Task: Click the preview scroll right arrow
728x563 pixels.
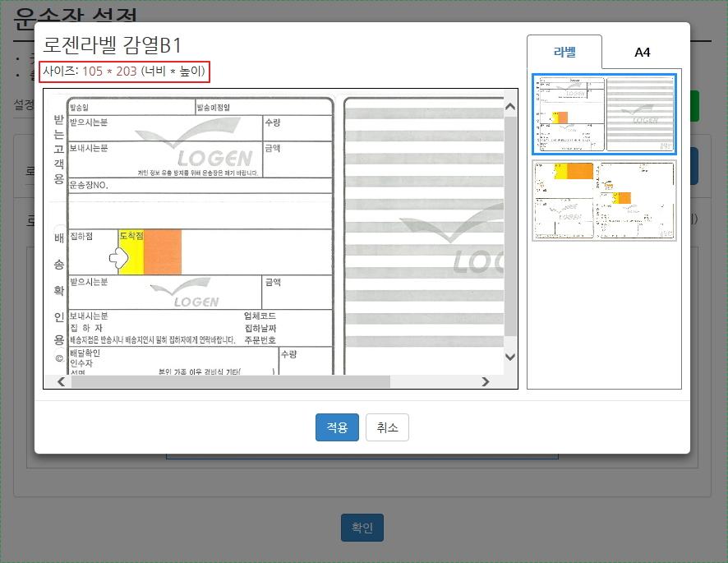Action: [x=485, y=381]
